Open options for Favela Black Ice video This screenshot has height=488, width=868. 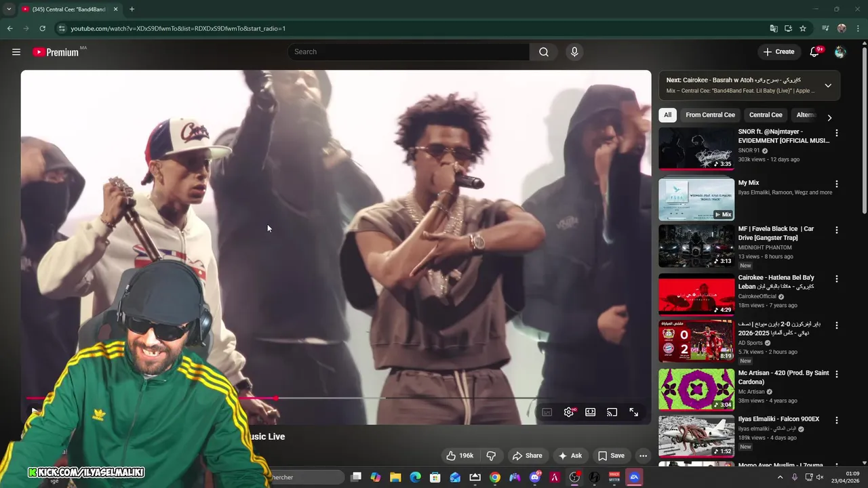836,230
